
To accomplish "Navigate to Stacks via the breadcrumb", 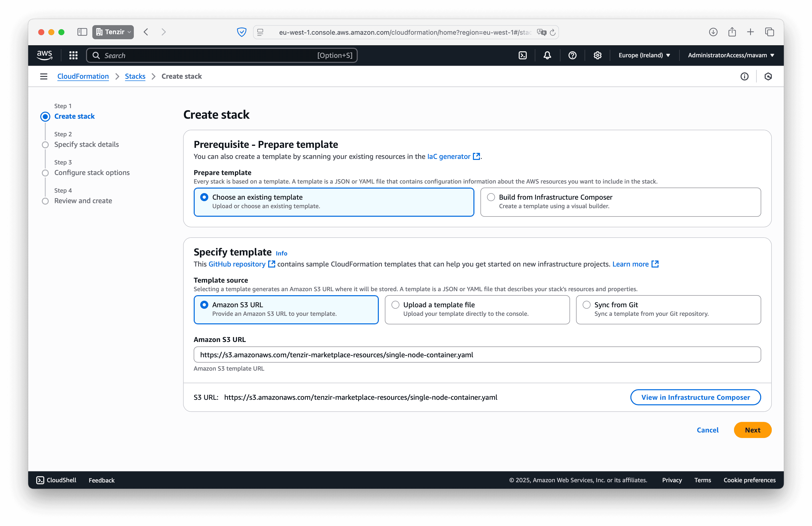I will pyautogui.click(x=135, y=76).
